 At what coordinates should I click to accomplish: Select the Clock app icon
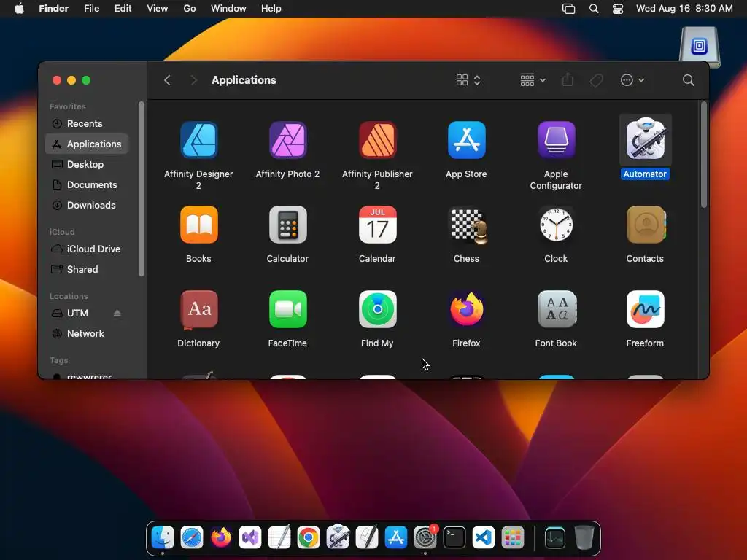[x=556, y=225]
